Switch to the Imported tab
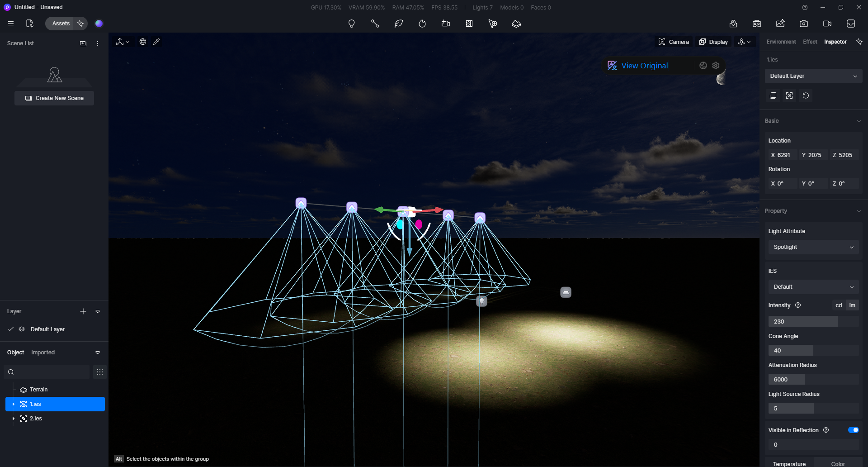This screenshot has height=467, width=868. coord(43,353)
